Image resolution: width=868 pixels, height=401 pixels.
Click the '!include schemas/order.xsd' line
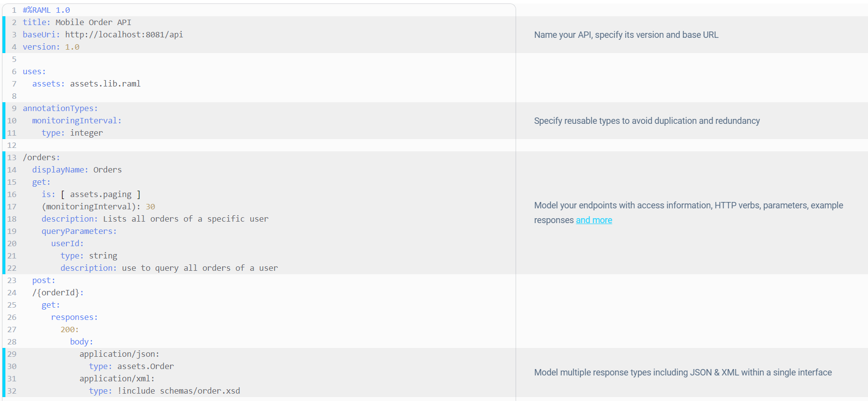[178, 391]
